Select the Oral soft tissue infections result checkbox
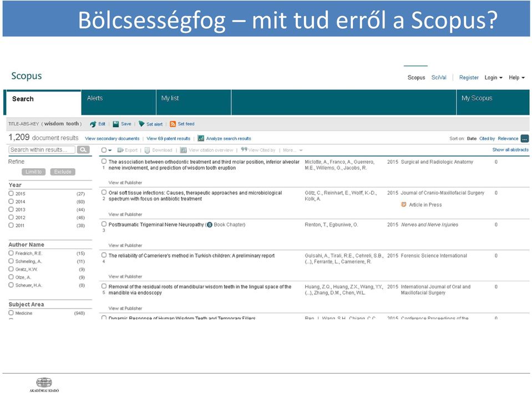 (x=104, y=192)
